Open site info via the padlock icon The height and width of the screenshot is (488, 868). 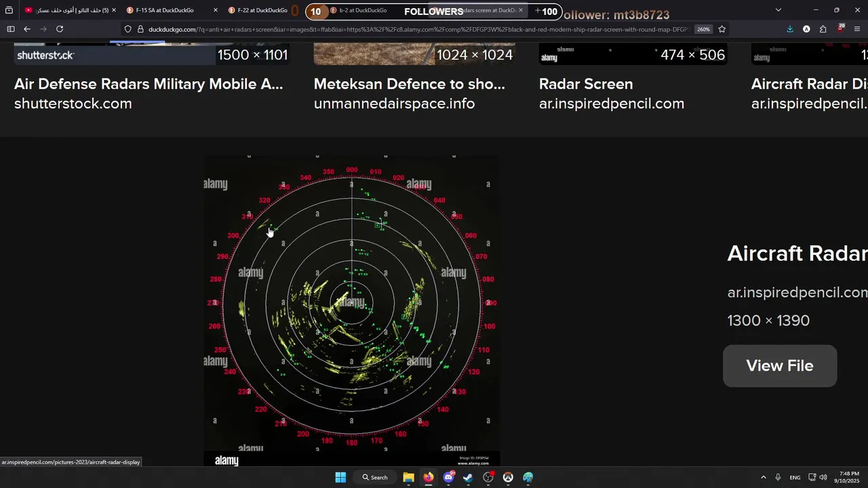(x=140, y=29)
